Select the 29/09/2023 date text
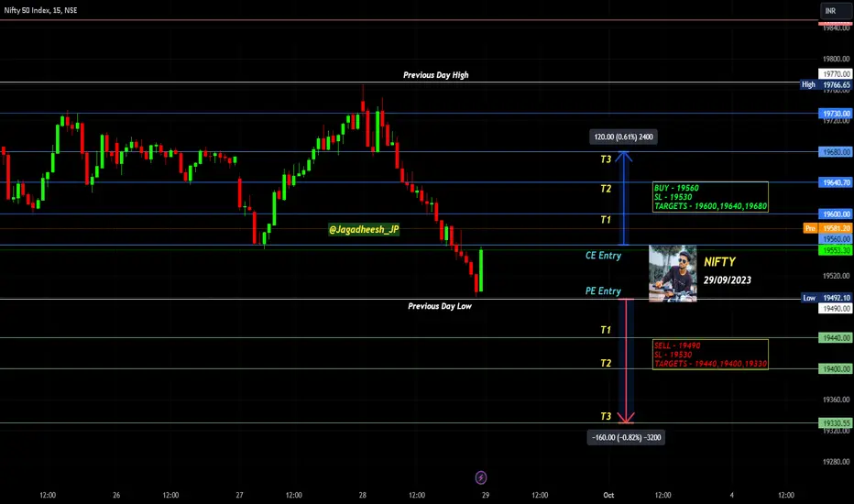Image resolution: width=854 pixels, height=504 pixels. point(728,280)
